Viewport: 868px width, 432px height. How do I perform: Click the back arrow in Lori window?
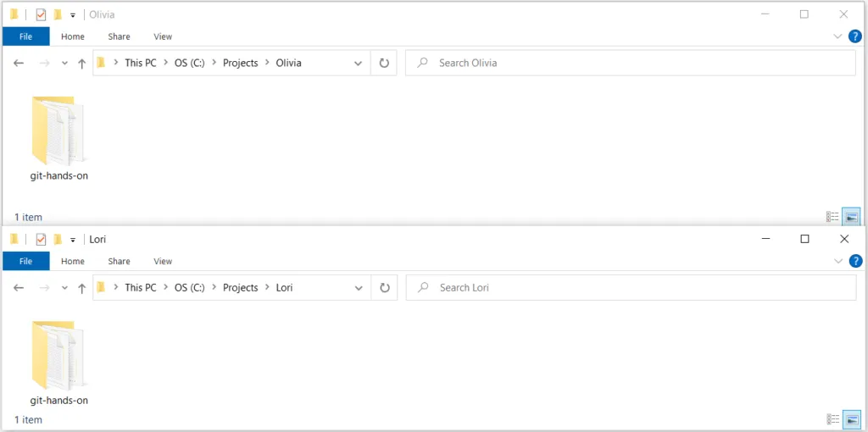(19, 288)
